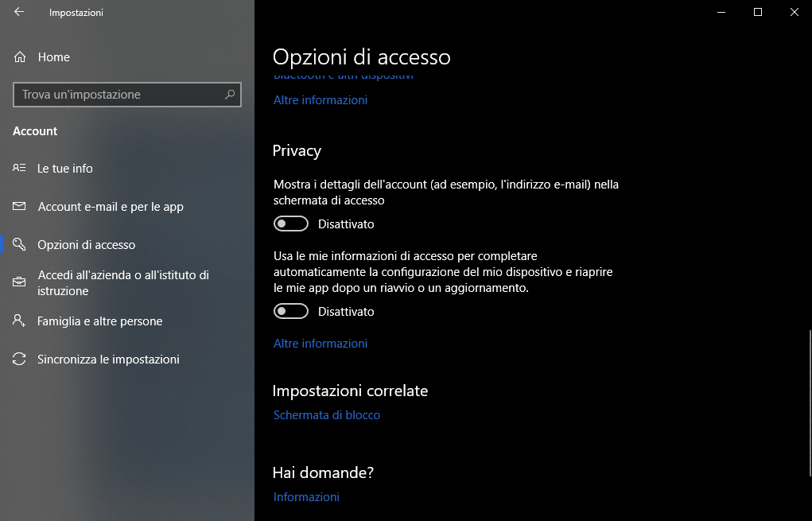Open Le tue info section
Screen dimensions: 812x521
click(x=65, y=169)
